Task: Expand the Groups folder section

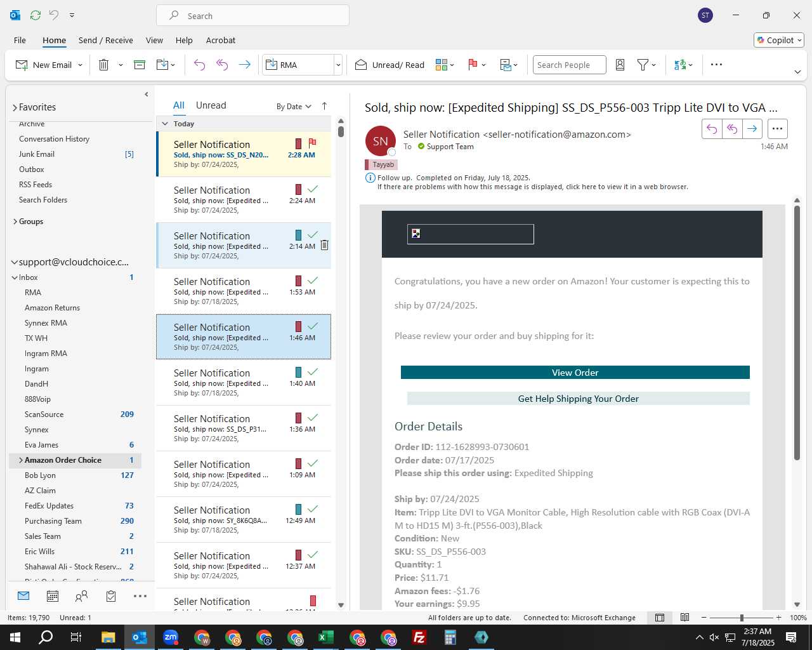Action: click(x=15, y=222)
